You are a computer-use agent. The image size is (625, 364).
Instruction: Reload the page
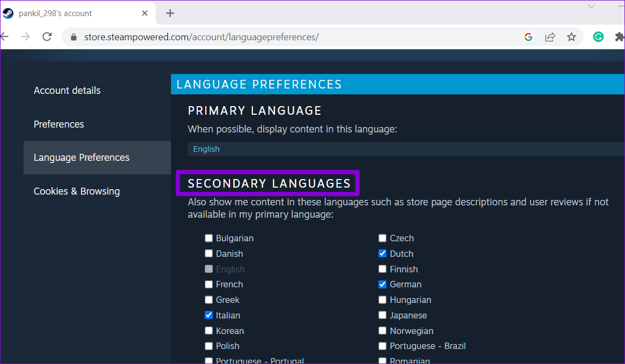(x=47, y=36)
